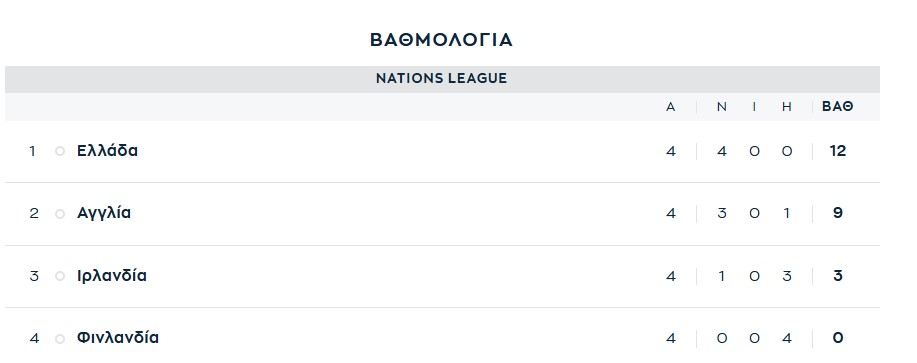
Task: Click the Α matches column header
Action: click(671, 107)
